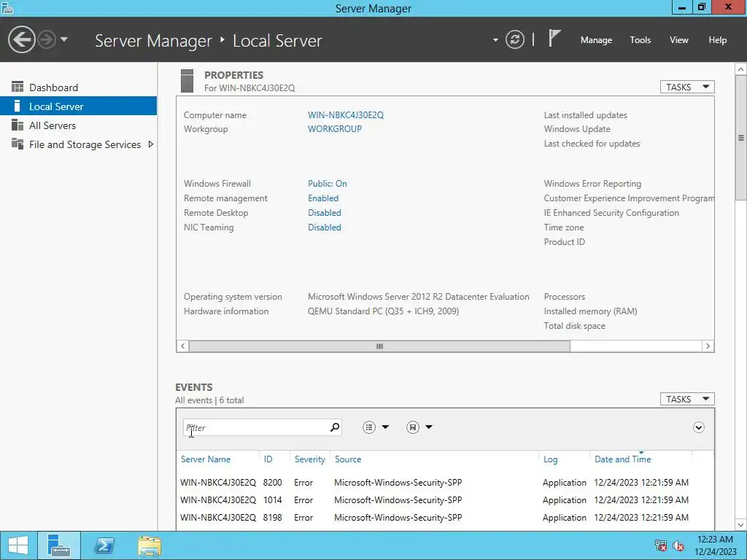This screenshot has height=560, width=747.
Task: Click computer name WIN-NBKC4J30E2Q link
Action: (345, 114)
